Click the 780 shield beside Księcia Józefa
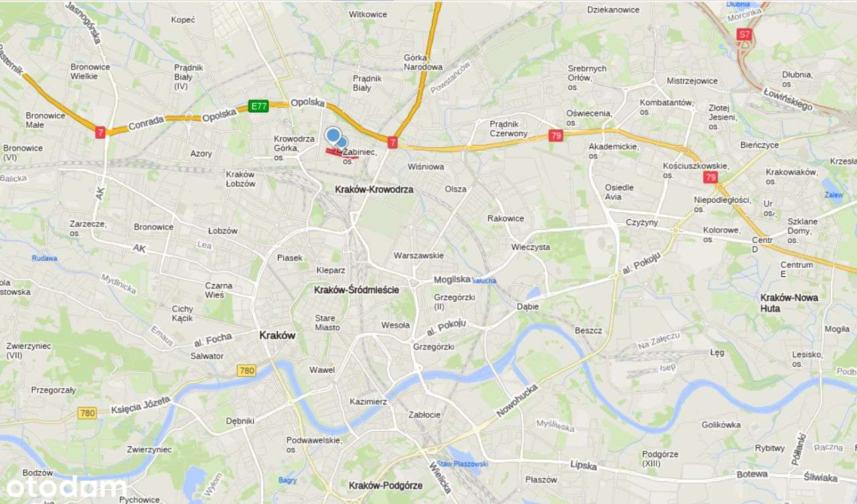Screen dimensions: 857x504 [87, 413]
